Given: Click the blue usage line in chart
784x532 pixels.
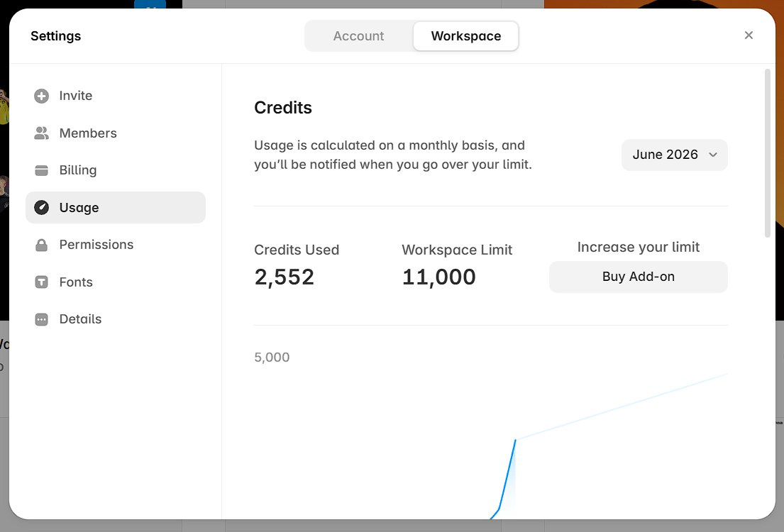Looking at the screenshot, I should click(507, 475).
